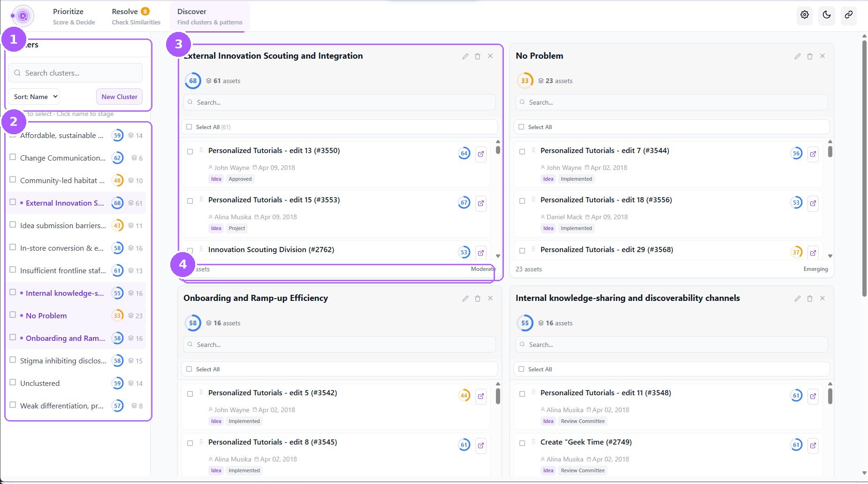Image resolution: width=868 pixels, height=484 pixels.
Task: Edit the Internal knowledge-sharing channels card title
Action: point(797,299)
